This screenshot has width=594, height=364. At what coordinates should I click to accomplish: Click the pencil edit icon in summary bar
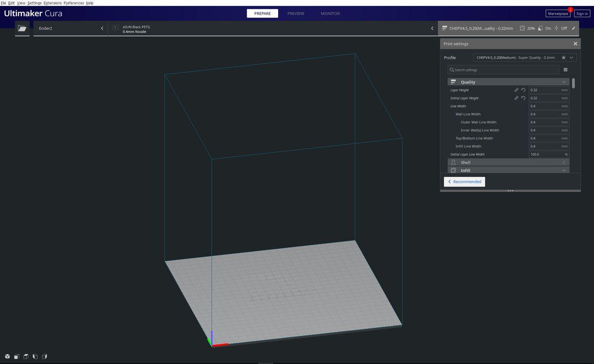click(573, 28)
